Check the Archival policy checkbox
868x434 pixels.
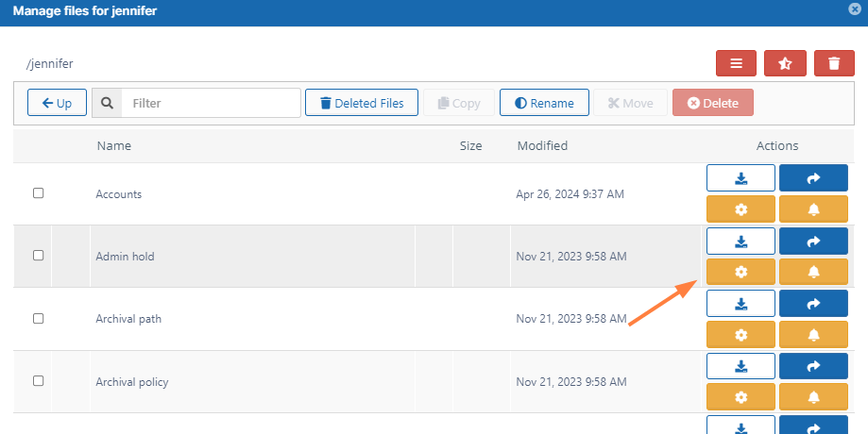(x=39, y=381)
